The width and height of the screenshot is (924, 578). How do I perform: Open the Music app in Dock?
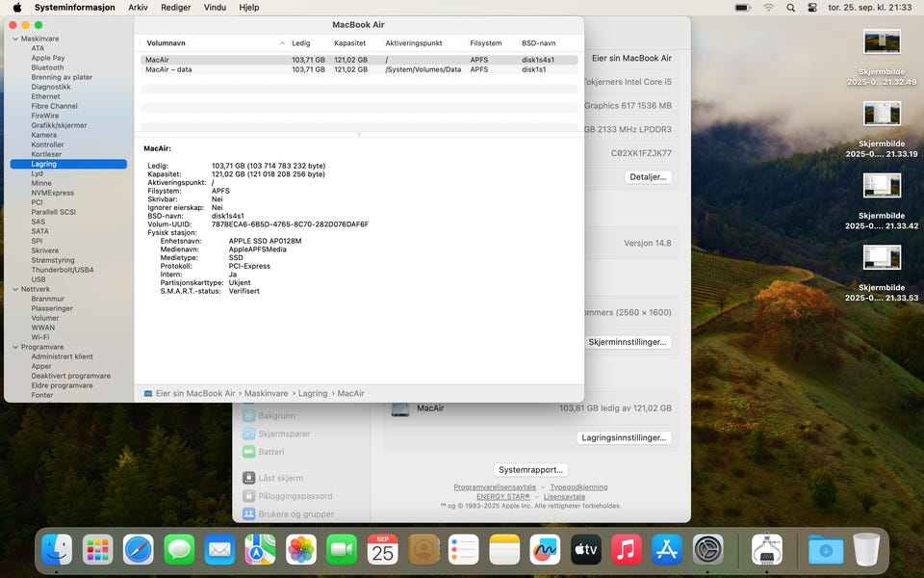(x=627, y=550)
